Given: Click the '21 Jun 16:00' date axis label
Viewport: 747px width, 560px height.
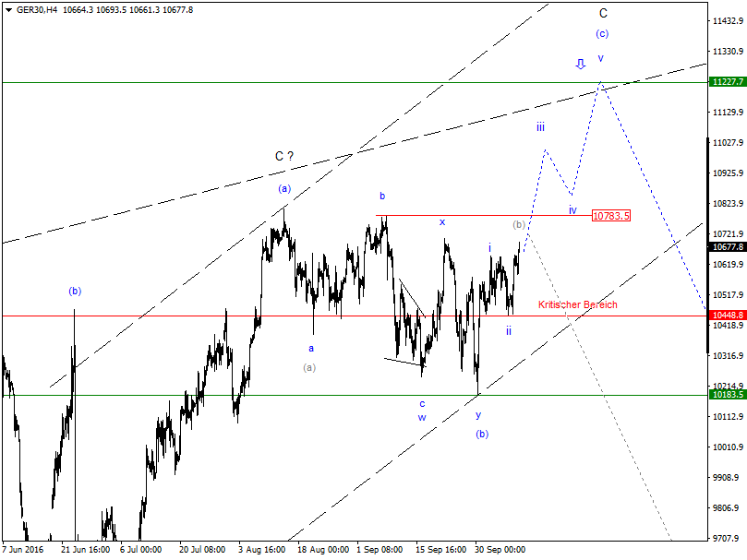Looking at the screenshot, I should [86, 549].
